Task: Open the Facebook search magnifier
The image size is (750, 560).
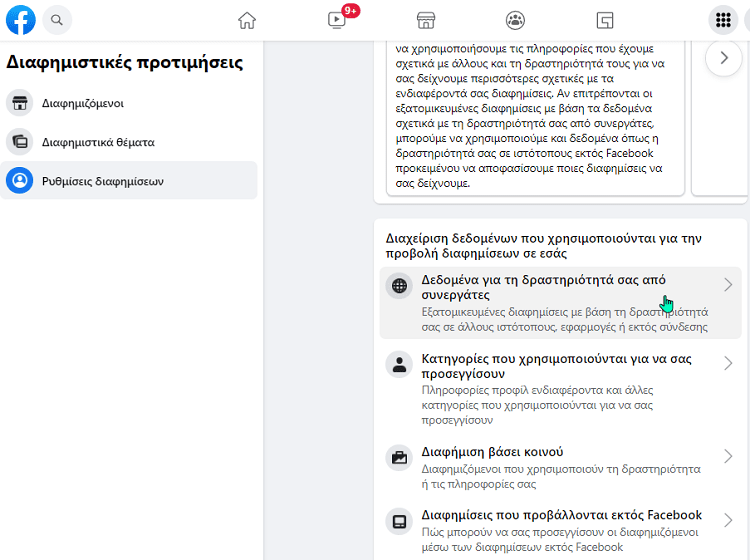Action: (x=57, y=20)
